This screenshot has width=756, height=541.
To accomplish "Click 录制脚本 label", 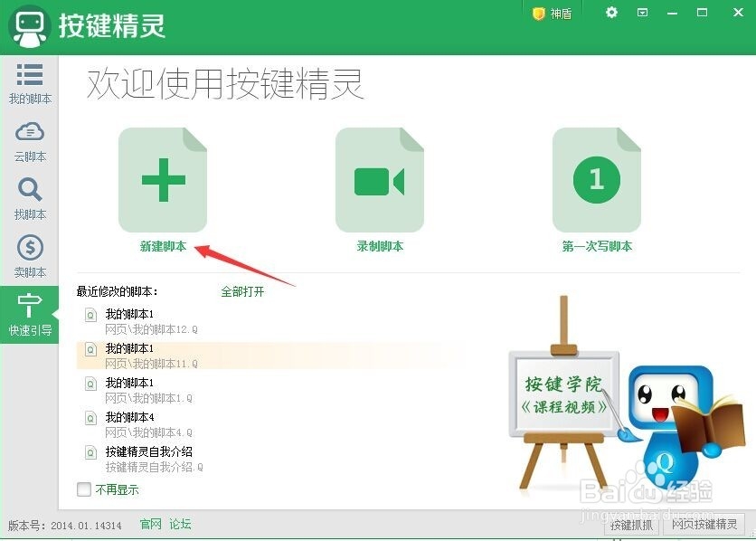I will [x=380, y=246].
